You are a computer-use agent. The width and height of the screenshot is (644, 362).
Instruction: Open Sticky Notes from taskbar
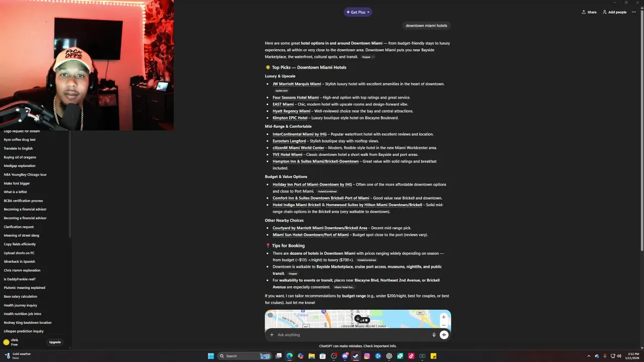[x=433, y=356]
